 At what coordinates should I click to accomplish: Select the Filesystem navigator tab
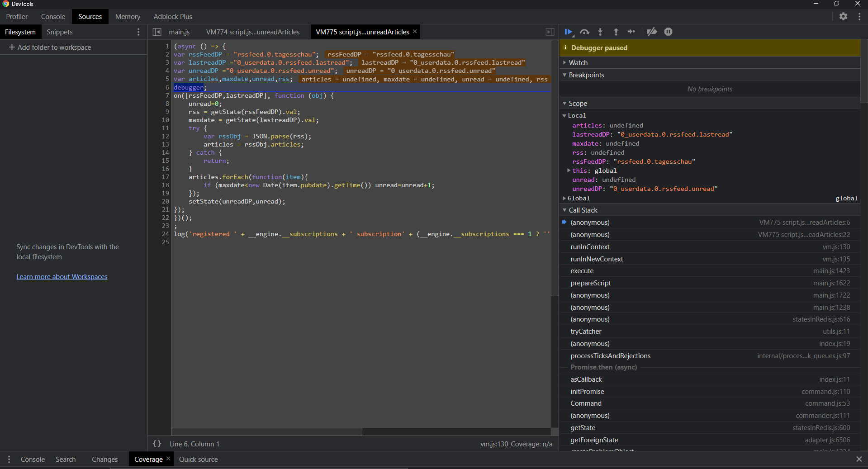20,32
